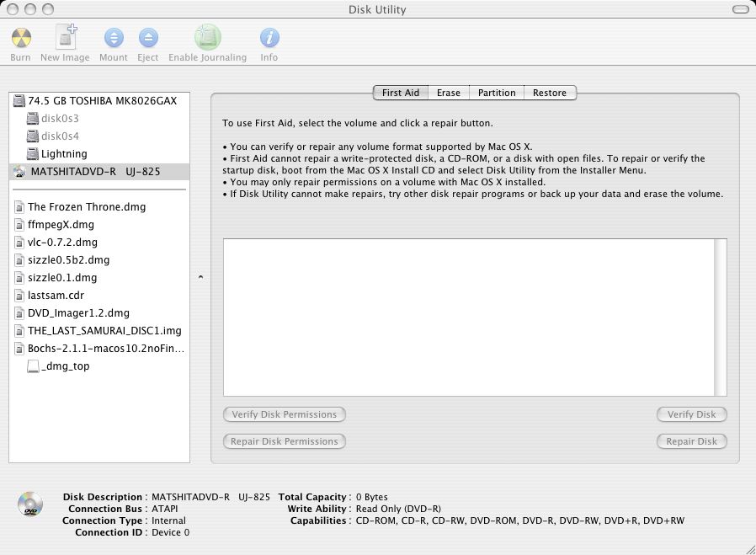The width and height of the screenshot is (756, 555).
Task: Select the 'lastsam.cdr' row text
Action: pyautogui.click(x=56, y=295)
